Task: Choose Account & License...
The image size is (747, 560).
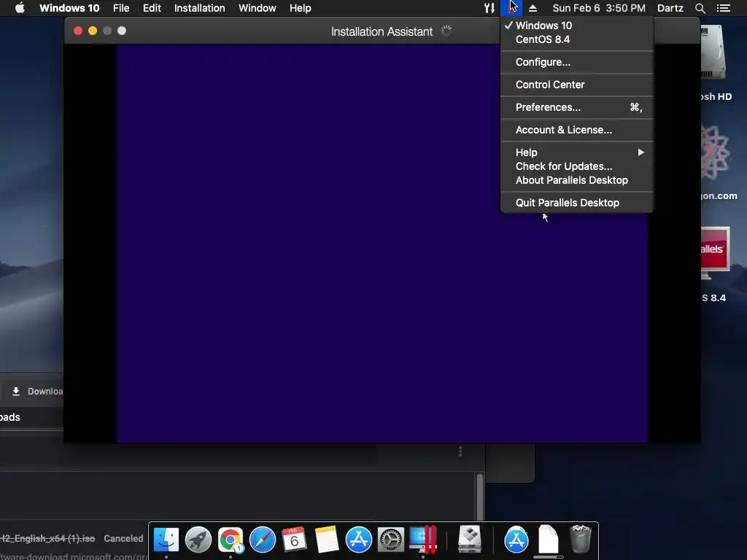Action: coord(577,130)
